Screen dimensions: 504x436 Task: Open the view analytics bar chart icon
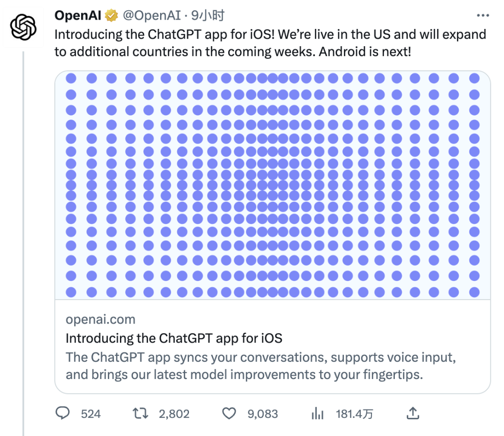(x=317, y=414)
